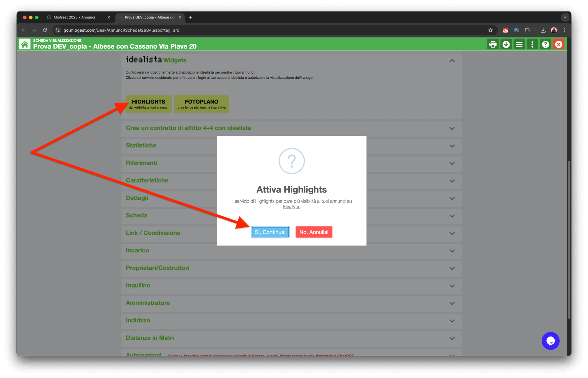This screenshot has height=378, width=588.
Task: Expand the Caratteristiche section chevron
Action: pos(452,181)
